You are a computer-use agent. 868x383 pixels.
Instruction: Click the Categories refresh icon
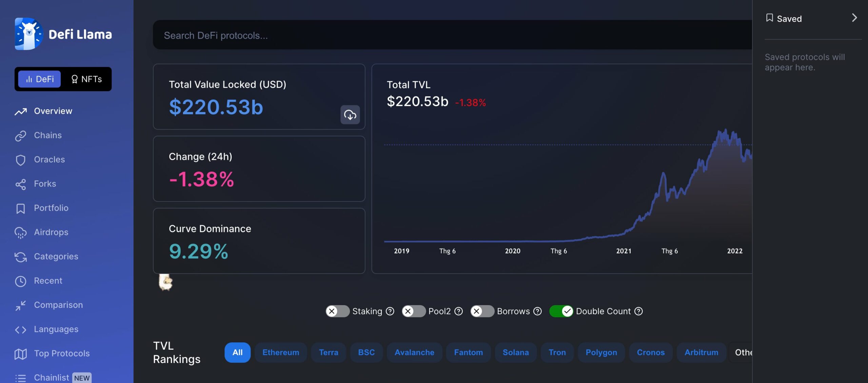[21, 257]
